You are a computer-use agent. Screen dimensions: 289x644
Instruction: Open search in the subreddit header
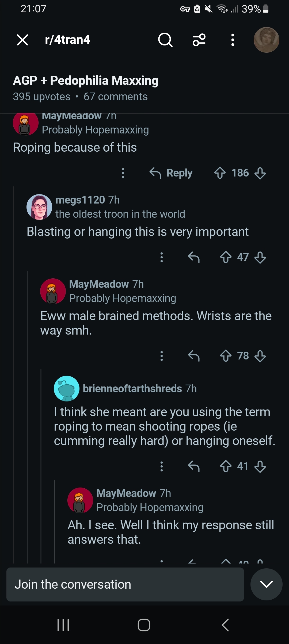(165, 40)
